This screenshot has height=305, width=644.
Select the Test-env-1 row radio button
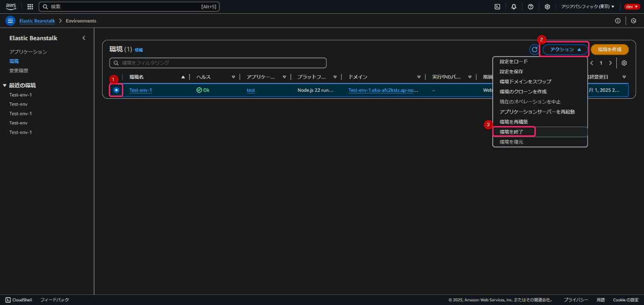[x=116, y=90]
